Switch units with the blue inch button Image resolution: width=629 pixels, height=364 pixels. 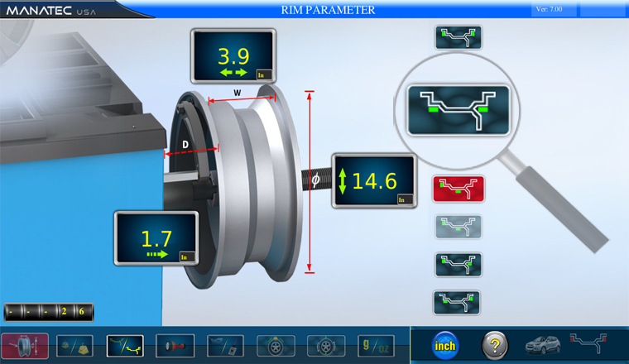click(445, 346)
